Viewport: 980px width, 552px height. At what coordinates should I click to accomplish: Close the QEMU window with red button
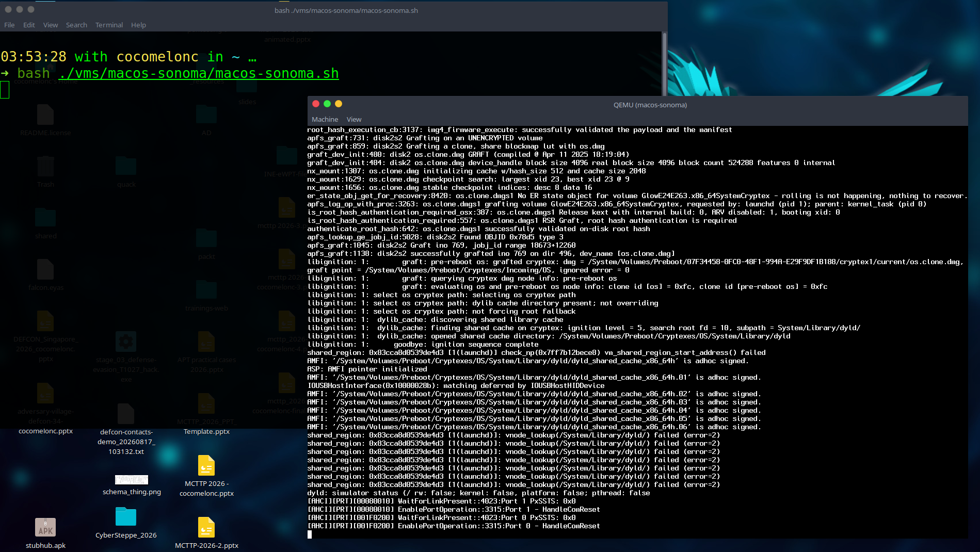pos(316,104)
